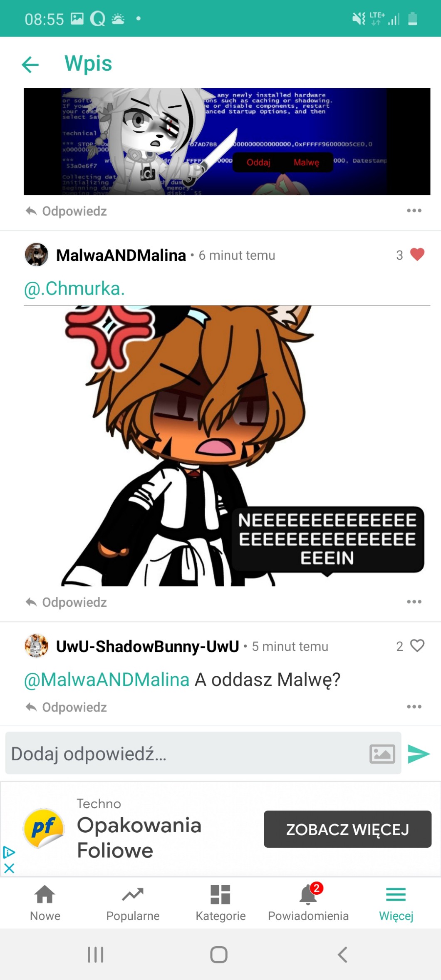Open more options on MalwaANDMalina's comment
The height and width of the screenshot is (980, 441).
tap(414, 602)
